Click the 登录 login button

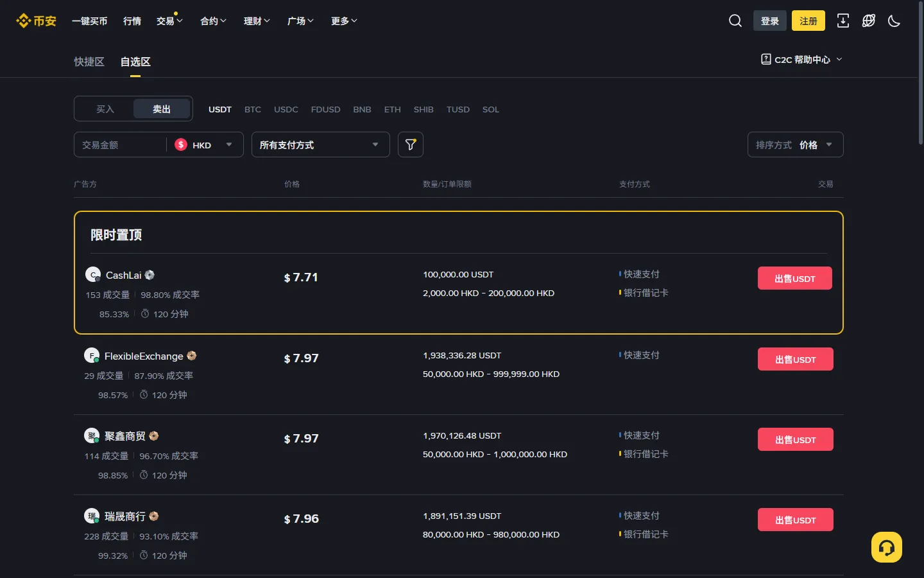pos(770,21)
